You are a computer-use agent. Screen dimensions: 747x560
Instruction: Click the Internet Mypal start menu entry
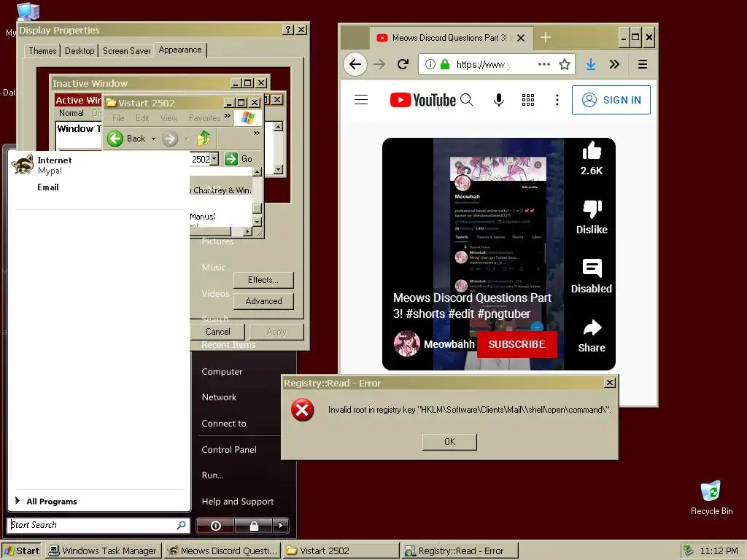tap(98, 165)
